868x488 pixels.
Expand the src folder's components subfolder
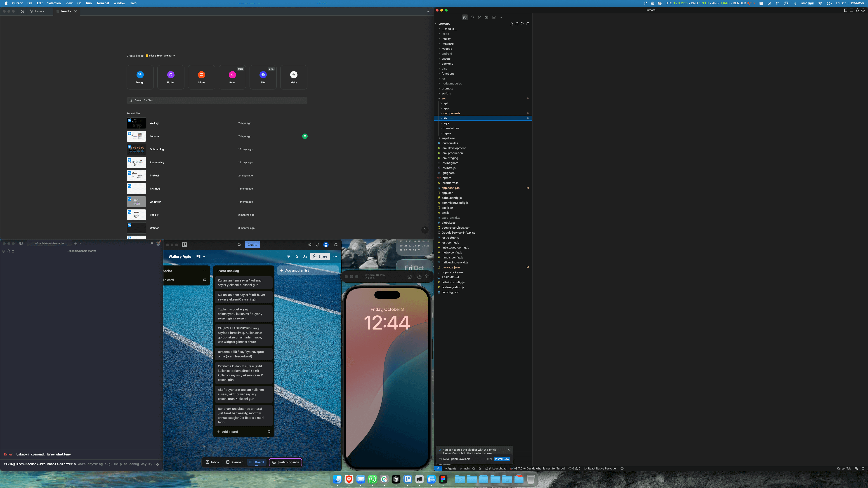(x=452, y=113)
